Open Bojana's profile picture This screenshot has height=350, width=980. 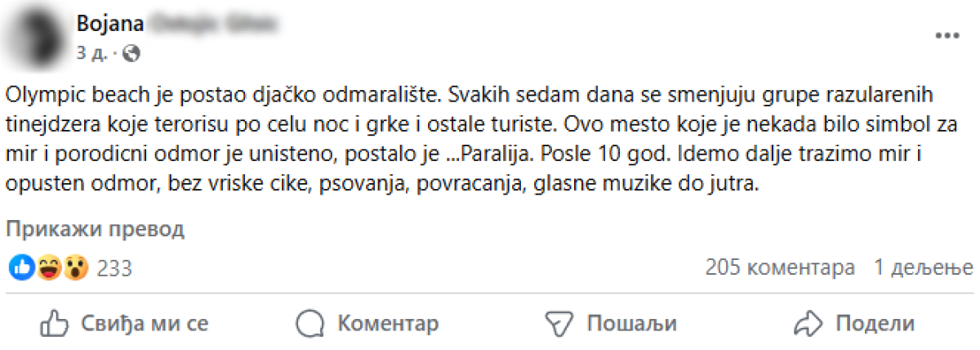coord(38,38)
